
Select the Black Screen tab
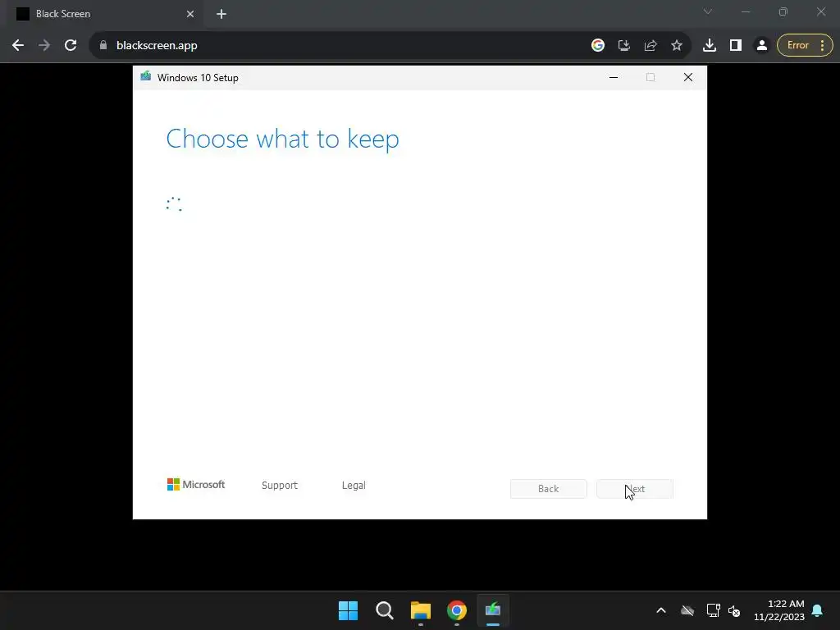tap(104, 14)
